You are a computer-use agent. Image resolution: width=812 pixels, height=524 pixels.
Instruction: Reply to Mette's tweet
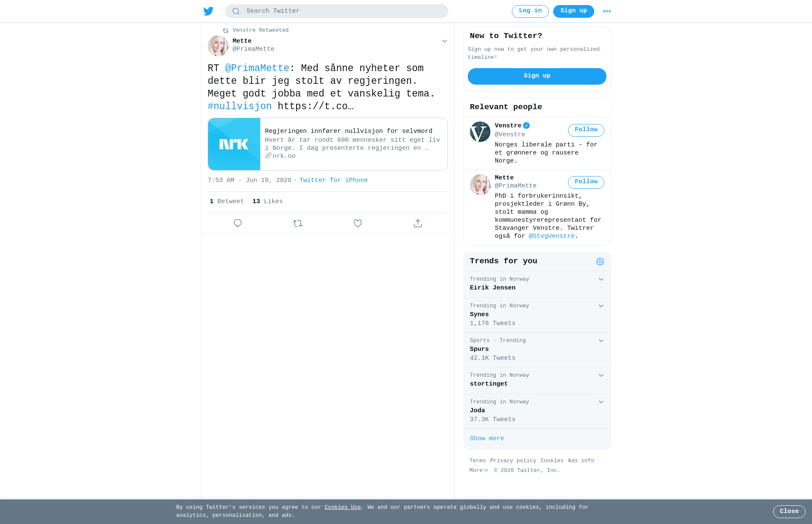coord(238,223)
